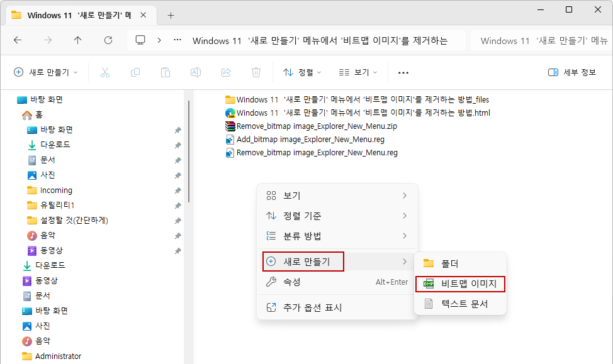Click the This PC monitor icon in address bar
613x364 pixels.
[x=140, y=40]
